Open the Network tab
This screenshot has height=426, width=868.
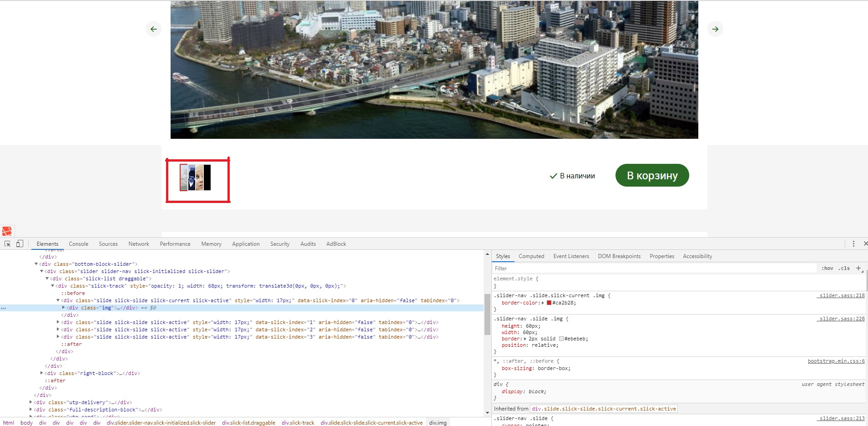coord(139,244)
